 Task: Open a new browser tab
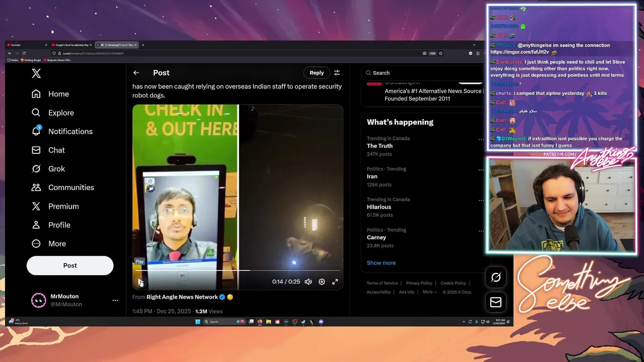point(143,45)
